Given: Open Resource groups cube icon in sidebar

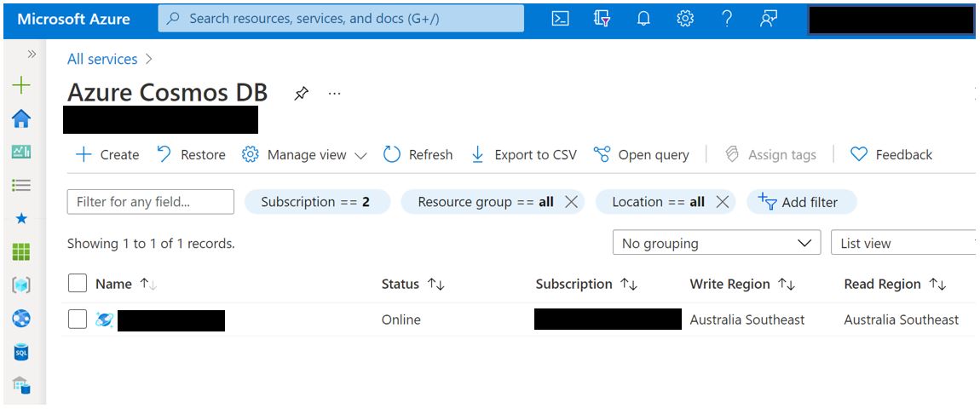Looking at the screenshot, I should (x=21, y=285).
